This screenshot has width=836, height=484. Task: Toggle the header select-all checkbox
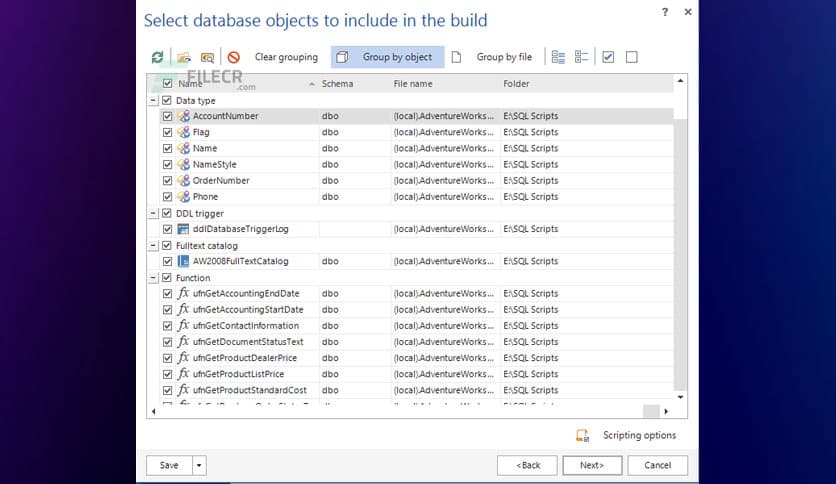coord(167,84)
